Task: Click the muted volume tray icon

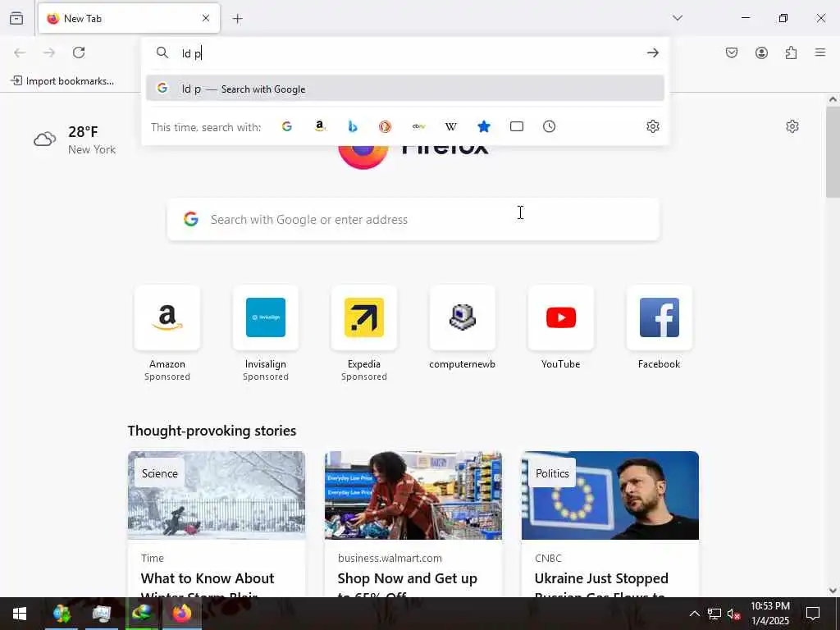Action: pyautogui.click(x=733, y=614)
